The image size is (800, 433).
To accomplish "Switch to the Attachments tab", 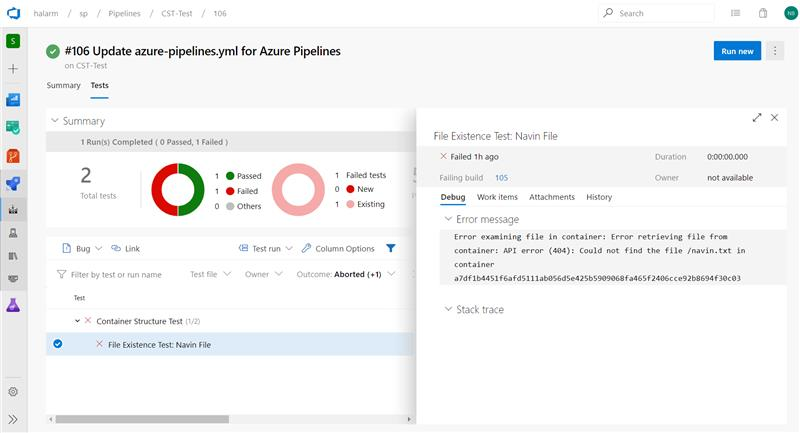I will click(x=552, y=197).
